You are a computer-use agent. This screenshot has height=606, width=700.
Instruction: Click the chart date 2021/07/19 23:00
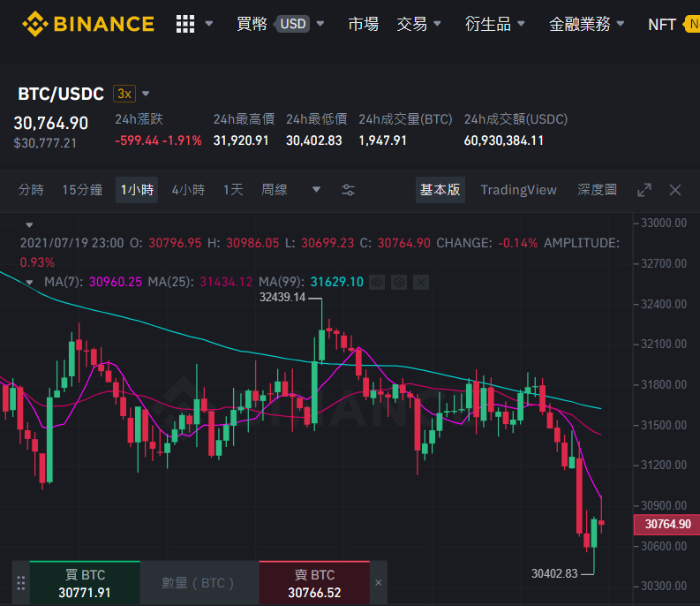click(x=72, y=243)
